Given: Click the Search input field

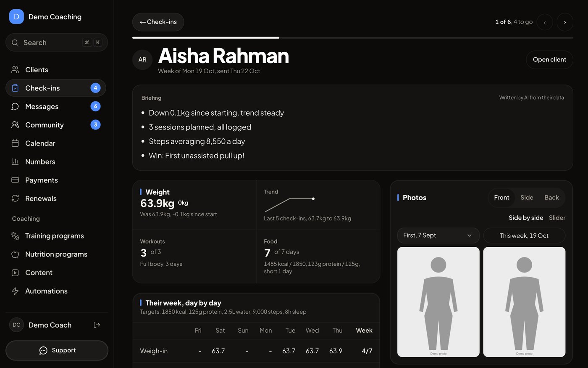Looking at the screenshot, I should tap(57, 42).
